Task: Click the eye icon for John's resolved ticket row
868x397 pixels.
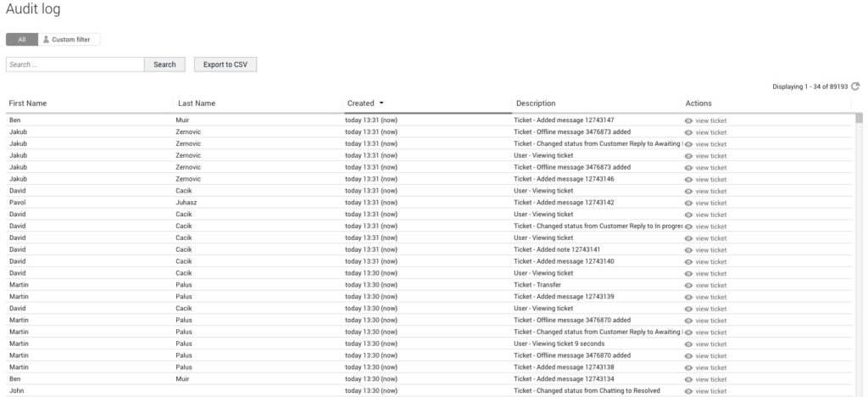Action: [688, 391]
